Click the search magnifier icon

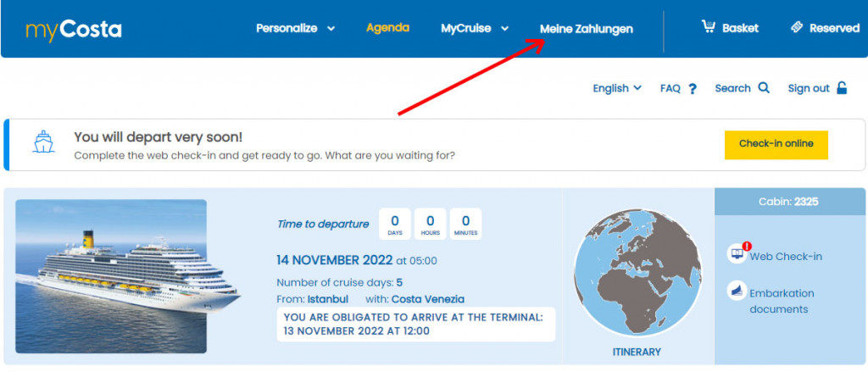tap(764, 87)
